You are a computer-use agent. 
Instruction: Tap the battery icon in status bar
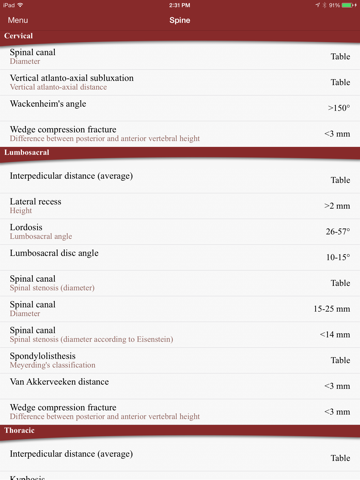click(x=349, y=5)
